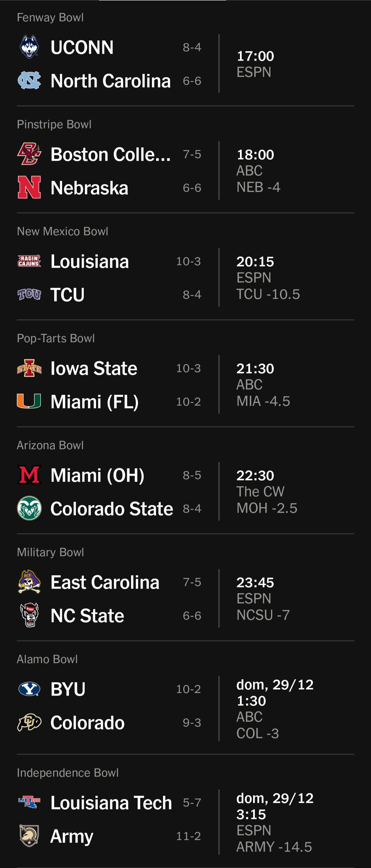
Task: Tap the Nebraska red N logo
Action: pos(29,187)
